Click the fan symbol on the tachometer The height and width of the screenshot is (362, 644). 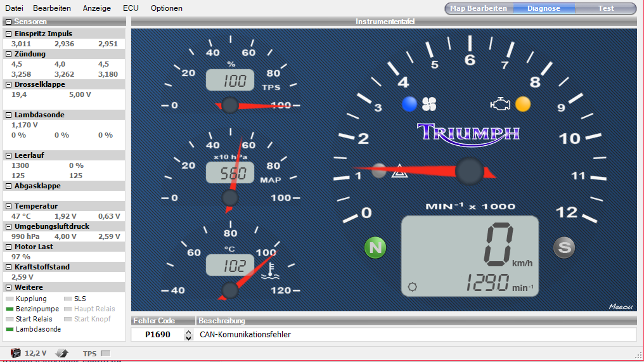(x=429, y=104)
